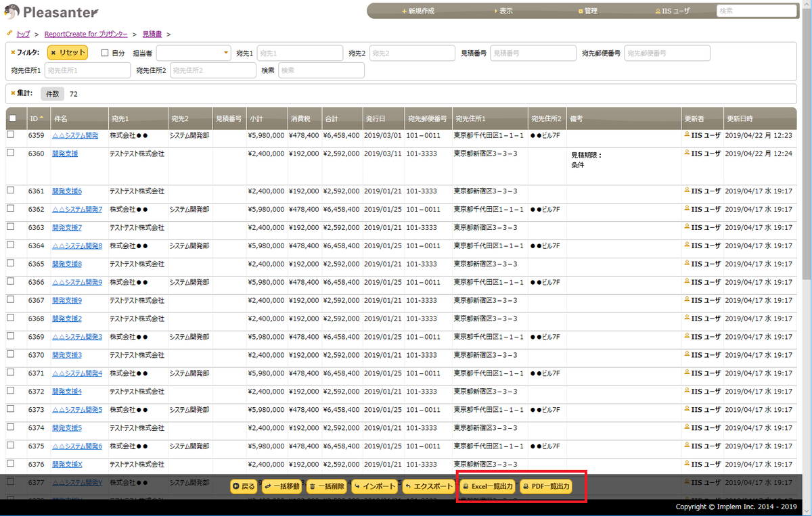Viewport: 812px width, 516px height.
Task: Open the 開発支援X record link
Action: coord(67,465)
